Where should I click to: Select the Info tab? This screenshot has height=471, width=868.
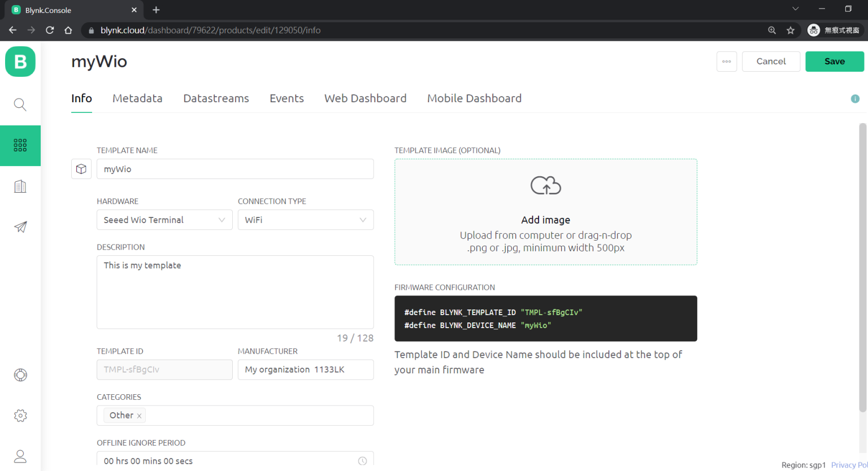(x=81, y=98)
